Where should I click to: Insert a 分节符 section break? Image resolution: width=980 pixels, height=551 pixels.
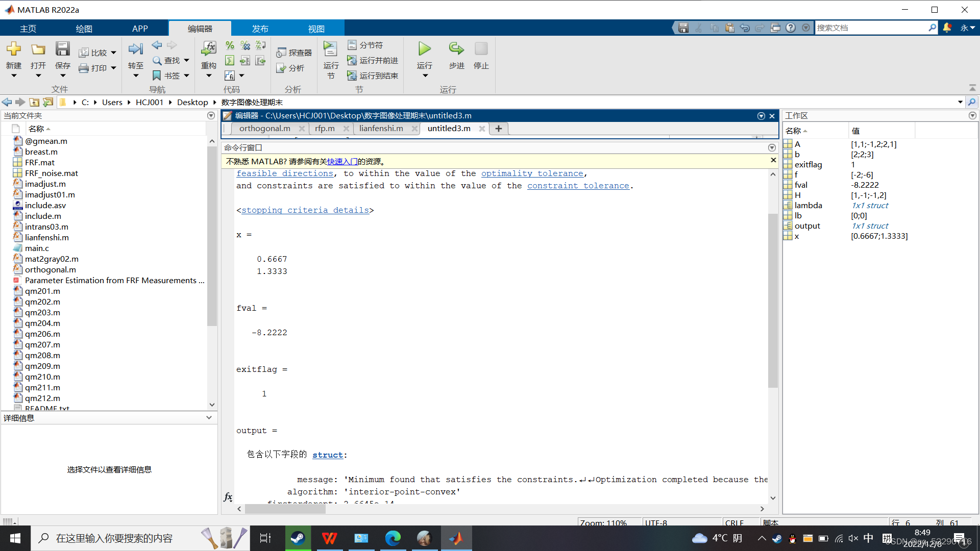(x=365, y=45)
